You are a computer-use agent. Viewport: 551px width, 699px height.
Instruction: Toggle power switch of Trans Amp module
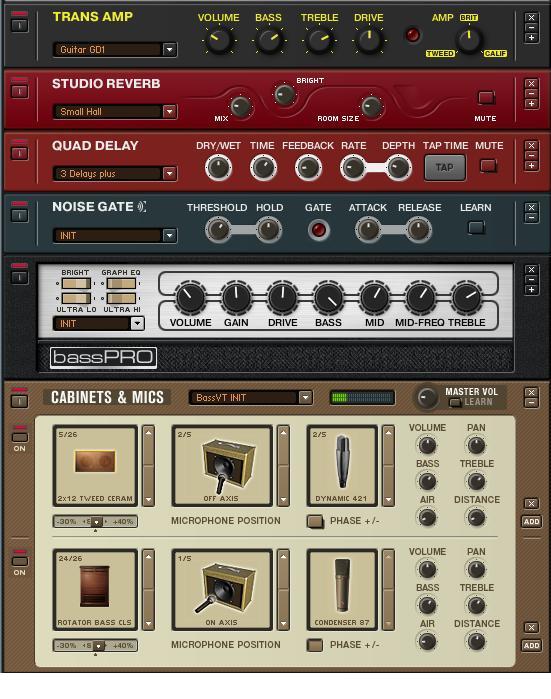19,25
